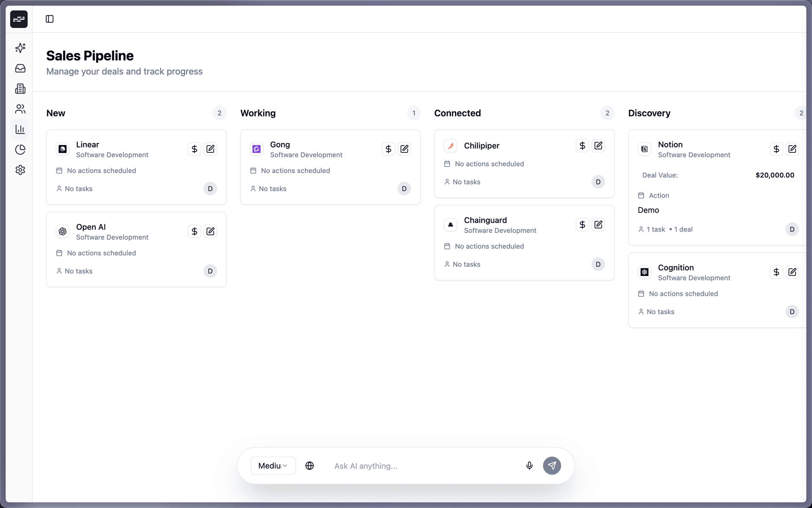812x508 pixels.
Task: Expand the Medium model dropdown
Action: (273, 466)
